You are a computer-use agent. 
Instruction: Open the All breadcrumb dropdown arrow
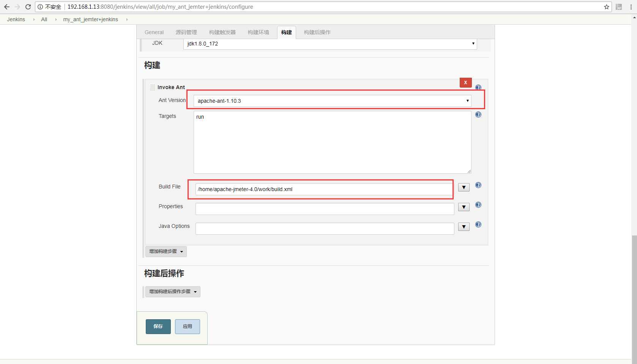(x=56, y=19)
